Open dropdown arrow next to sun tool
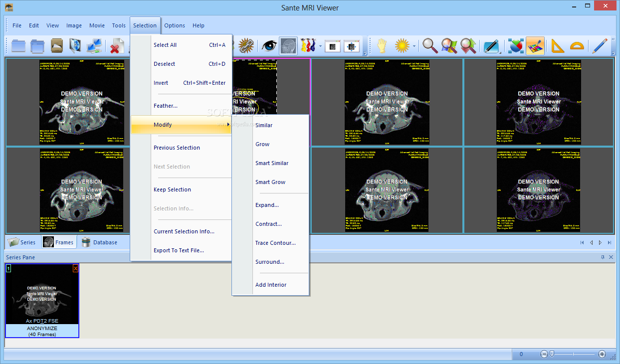620x364 pixels. 414,46
